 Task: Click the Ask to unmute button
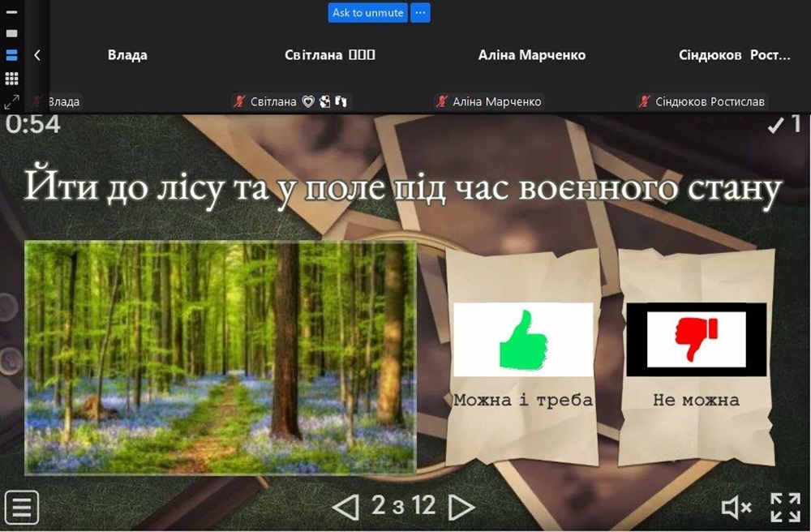367,13
